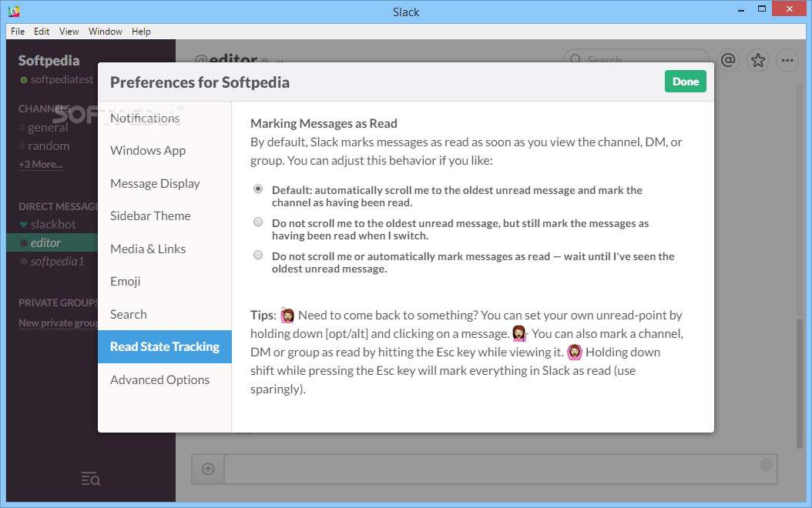Select Read State Tracking tab
812x508 pixels.
(165, 346)
